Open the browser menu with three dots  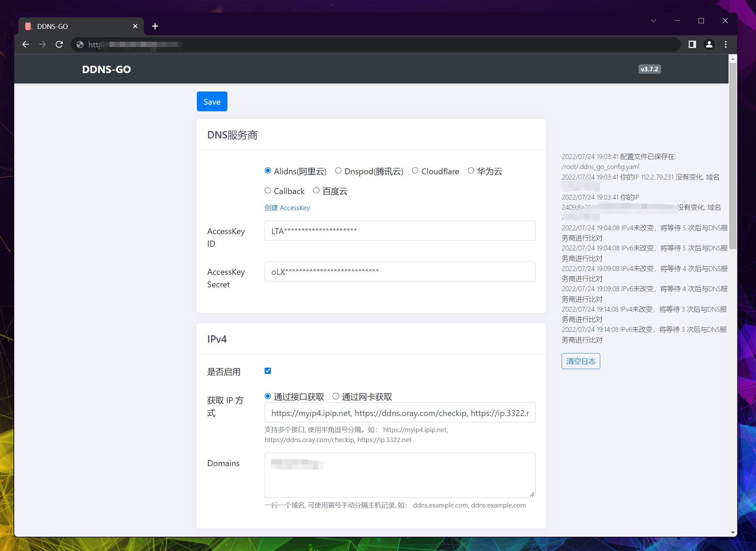725,45
